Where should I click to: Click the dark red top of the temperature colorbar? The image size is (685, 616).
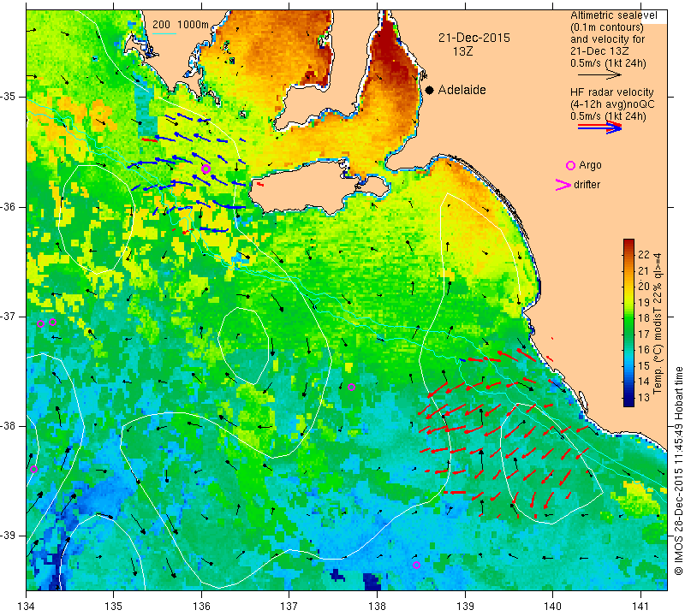pos(628,242)
